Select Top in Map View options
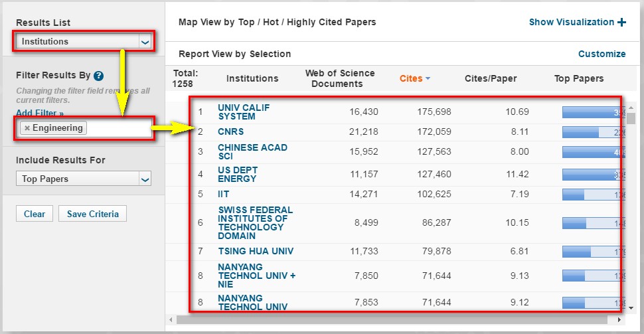Screen dimensions: 644x334 246,22
